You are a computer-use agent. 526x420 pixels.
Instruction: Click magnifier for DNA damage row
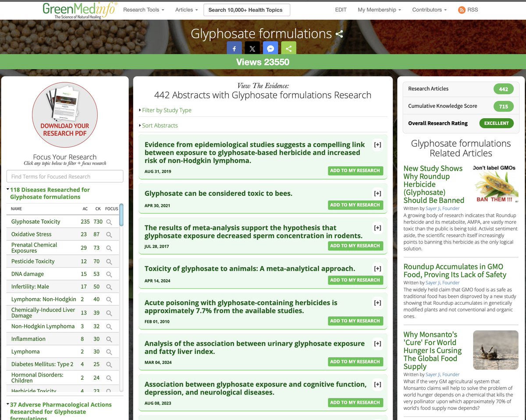[x=109, y=275]
